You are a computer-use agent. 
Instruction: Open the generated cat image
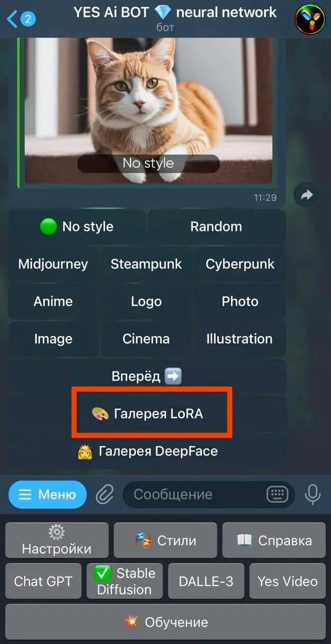(x=149, y=110)
